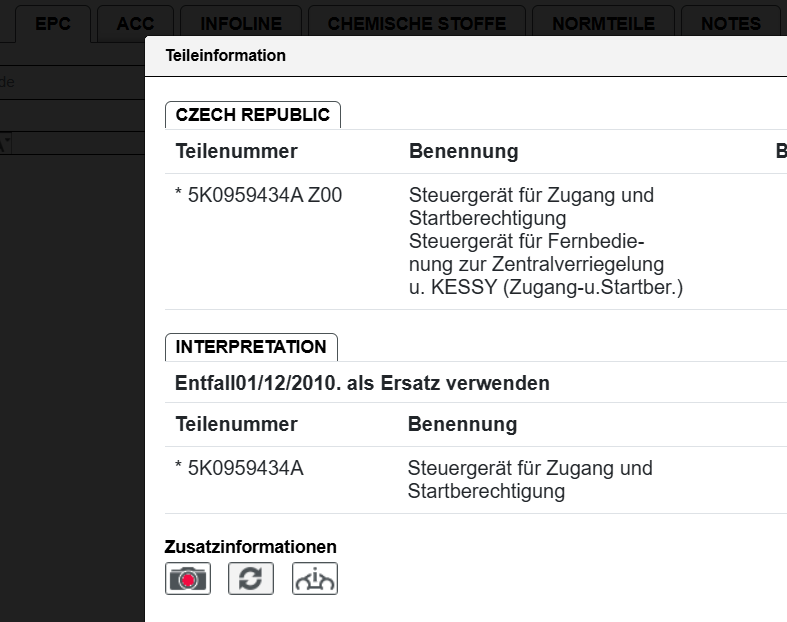
Task: Select the INTERPRETATION section tab
Action: click(251, 347)
